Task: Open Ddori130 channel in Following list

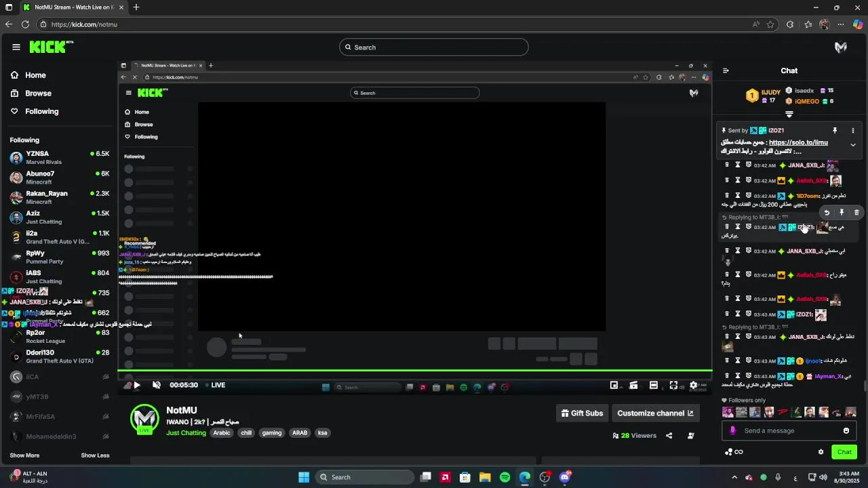Action: (x=60, y=357)
